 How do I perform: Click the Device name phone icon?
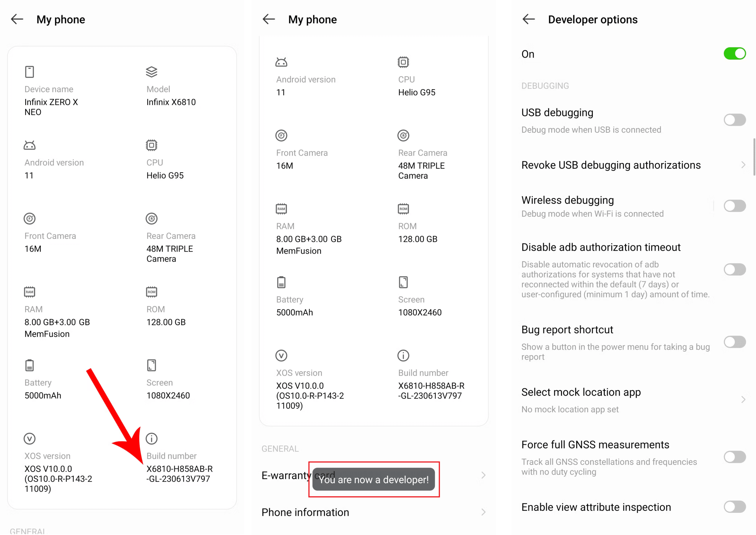pyautogui.click(x=29, y=71)
